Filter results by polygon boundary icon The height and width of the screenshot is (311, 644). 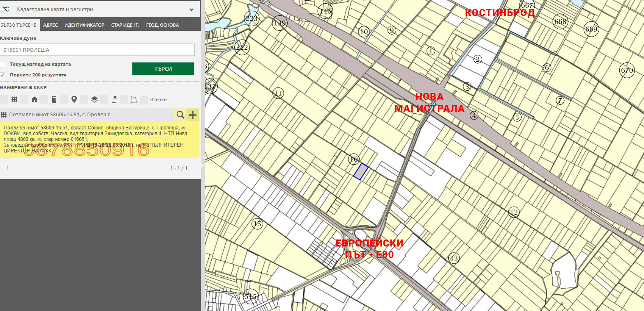[134, 99]
